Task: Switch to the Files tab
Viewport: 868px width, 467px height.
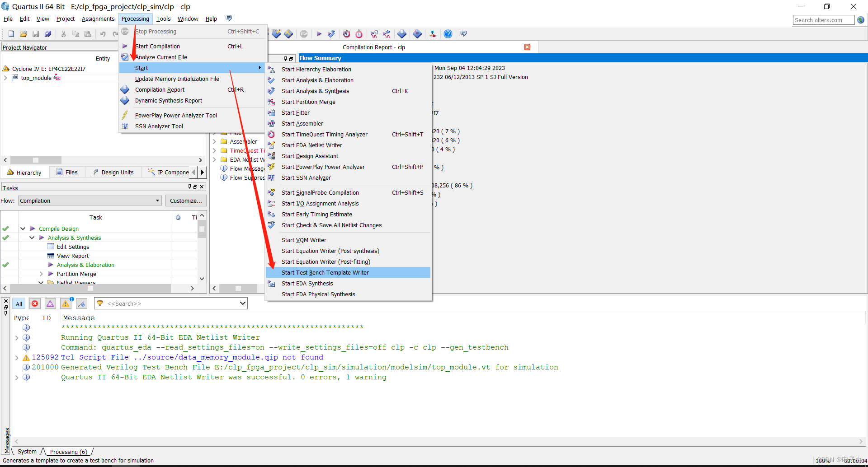Action: pos(67,172)
